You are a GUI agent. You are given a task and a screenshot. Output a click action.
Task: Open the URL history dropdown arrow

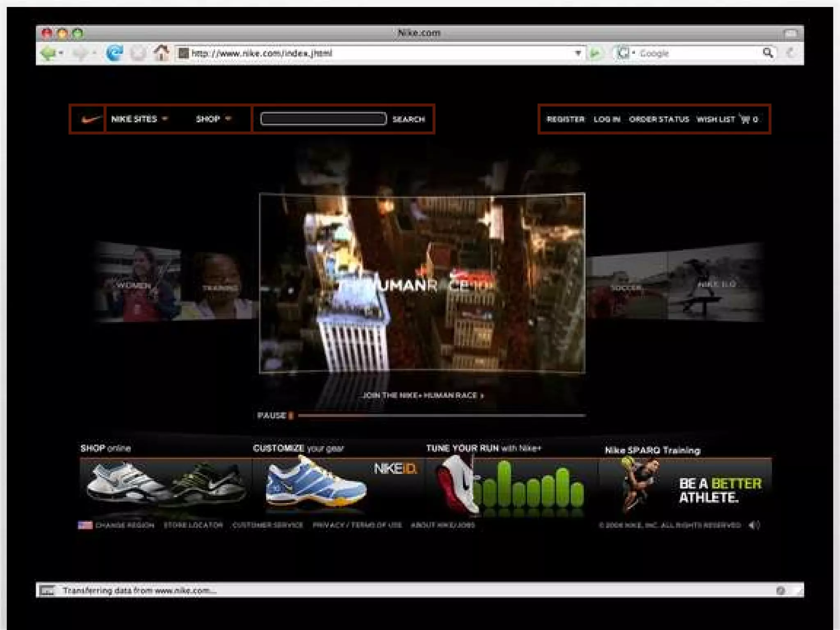(x=578, y=53)
